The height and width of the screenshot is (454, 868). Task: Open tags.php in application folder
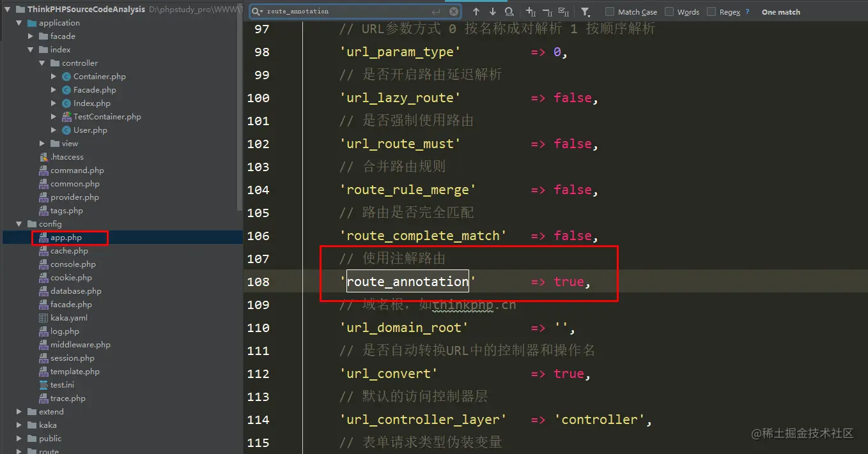(x=66, y=211)
